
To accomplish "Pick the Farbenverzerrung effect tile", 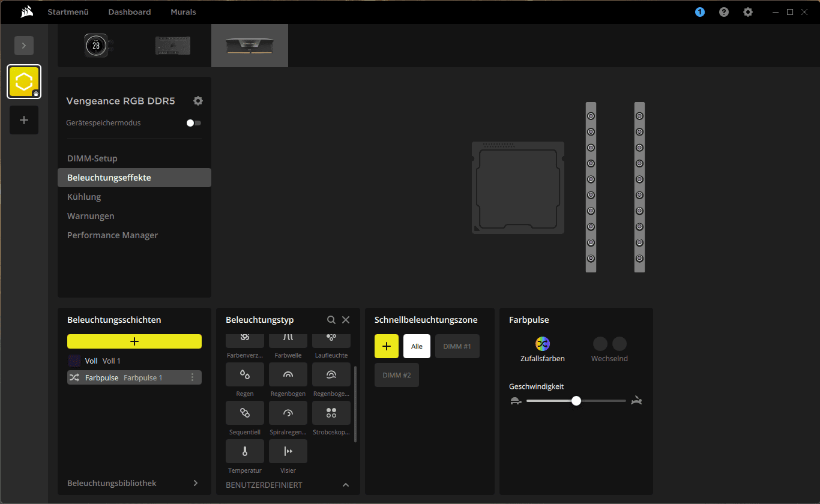I will [x=245, y=341].
